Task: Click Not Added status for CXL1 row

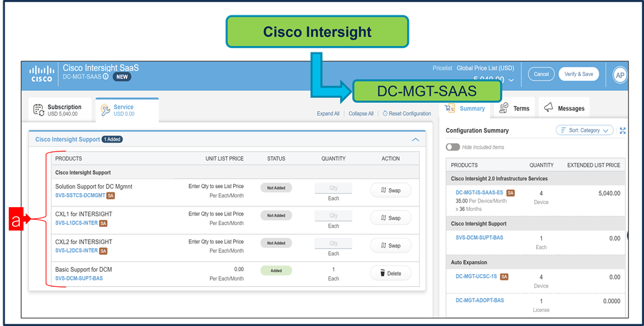Action: click(276, 215)
